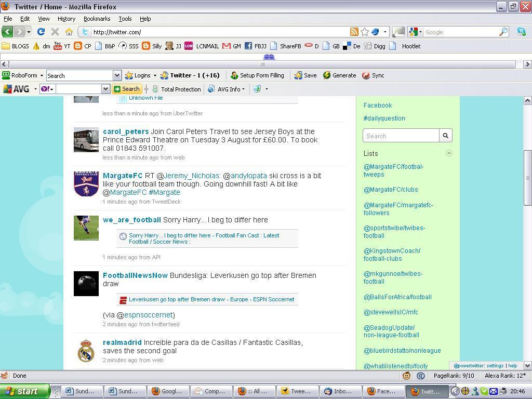The height and width of the screenshot is (399, 532).
Task: Expand the AVG logo dropdown arrow
Action: (x=35, y=89)
